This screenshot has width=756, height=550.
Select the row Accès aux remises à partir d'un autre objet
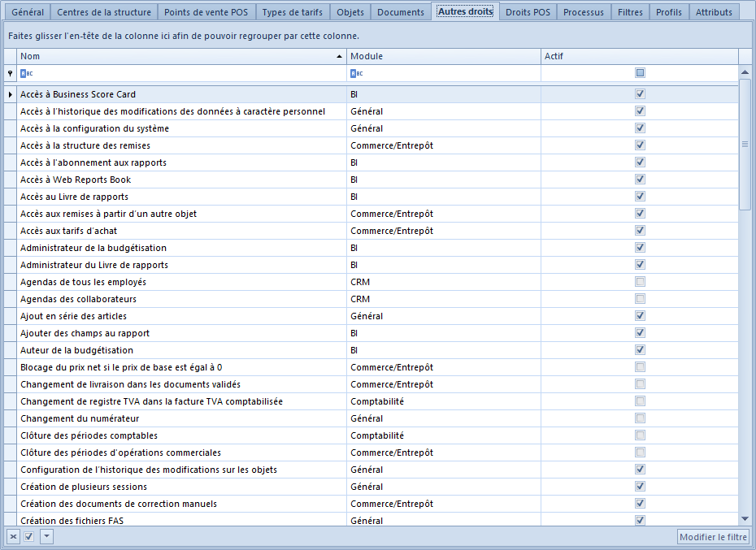pos(371,214)
